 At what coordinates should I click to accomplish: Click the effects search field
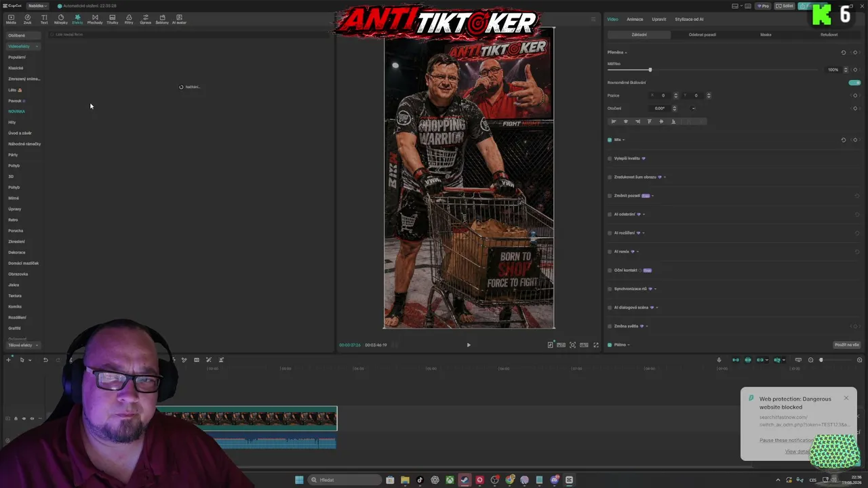(x=190, y=35)
